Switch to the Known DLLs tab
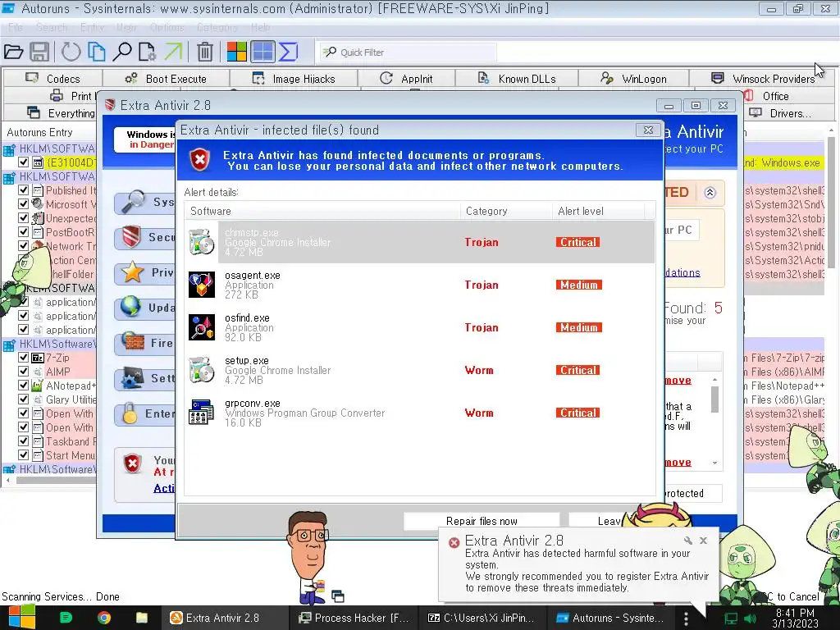 [x=517, y=79]
